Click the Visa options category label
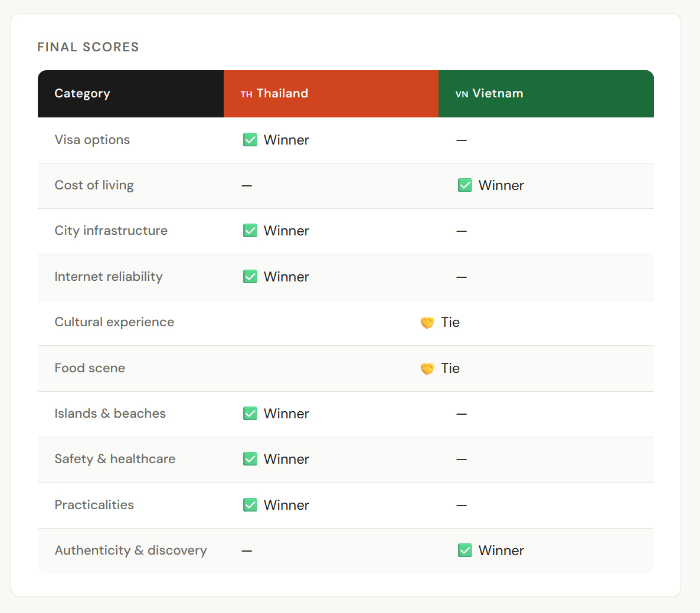700x613 pixels. 92,140
